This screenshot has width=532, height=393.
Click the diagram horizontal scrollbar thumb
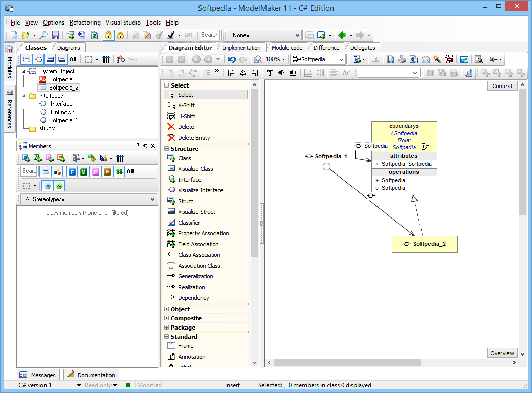click(x=347, y=363)
